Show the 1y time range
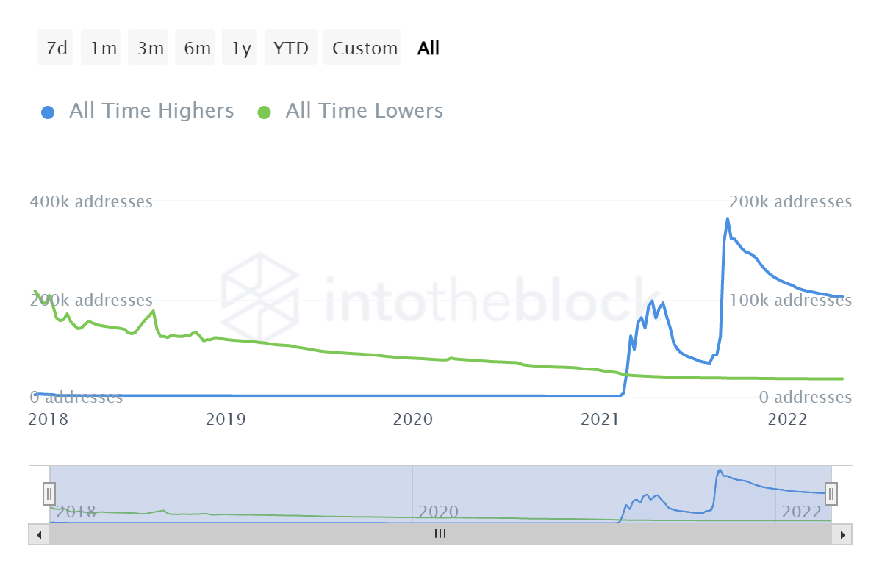 pos(241,49)
